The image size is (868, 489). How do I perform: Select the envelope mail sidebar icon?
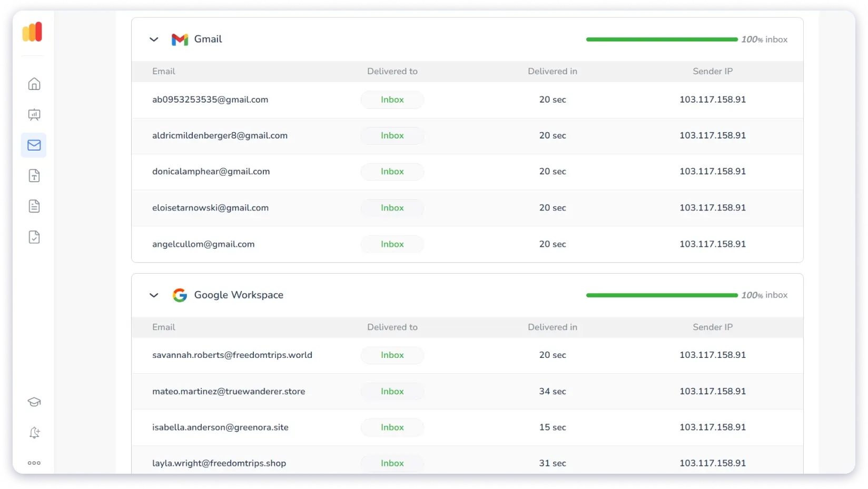pos(34,145)
